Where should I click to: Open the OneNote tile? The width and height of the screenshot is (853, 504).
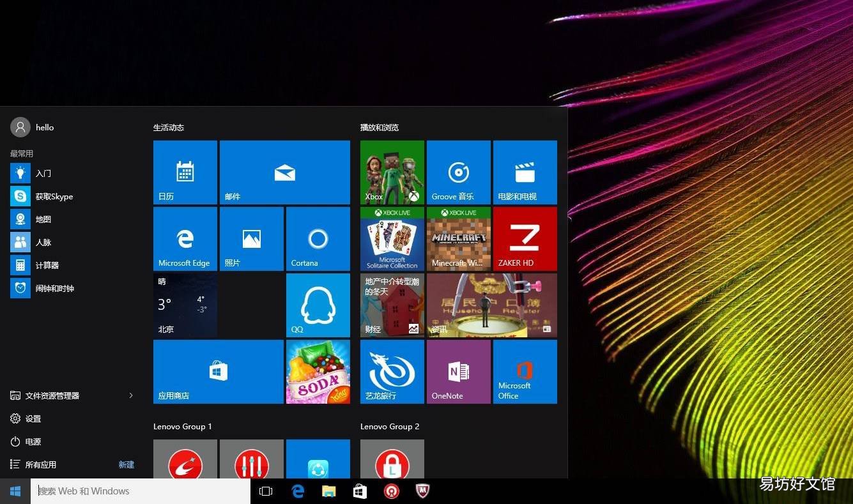pyautogui.click(x=459, y=372)
